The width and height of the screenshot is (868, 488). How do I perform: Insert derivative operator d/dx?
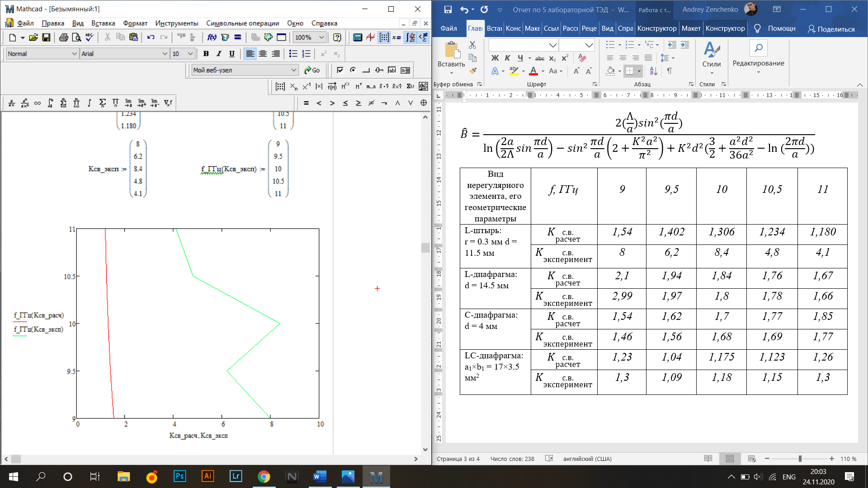[x=12, y=103]
